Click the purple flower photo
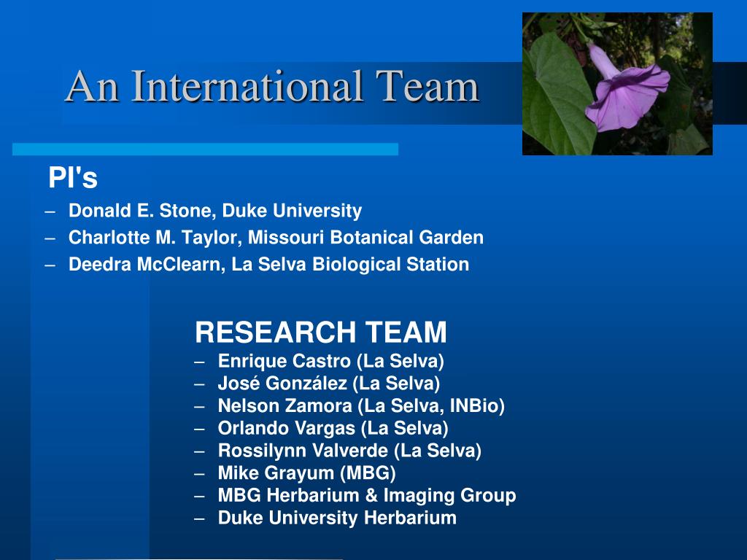This screenshot has width=747, height=560. pos(617,84)
